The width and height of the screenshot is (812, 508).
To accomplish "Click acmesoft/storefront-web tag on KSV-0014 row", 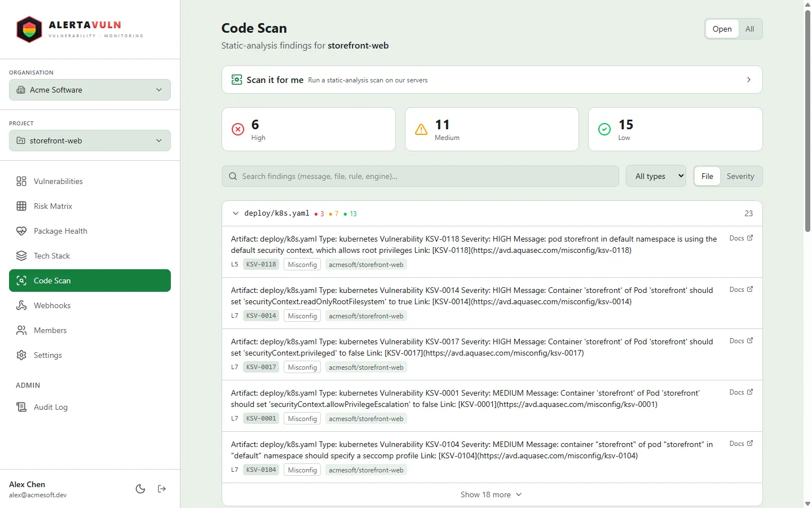I will click(x=366, y=316).
